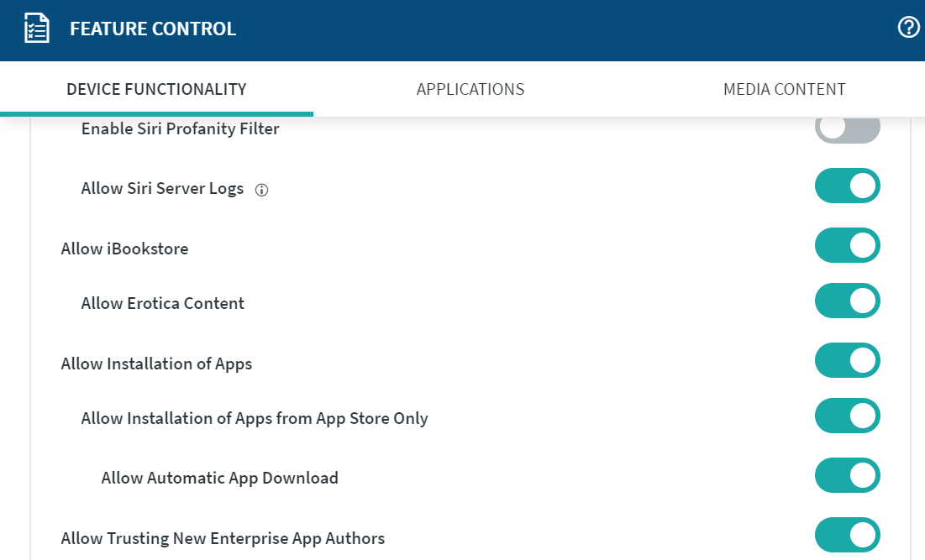Screen dimensions: 925x560
Task: Select the Device Functionality tab
Action: point(156,89)
